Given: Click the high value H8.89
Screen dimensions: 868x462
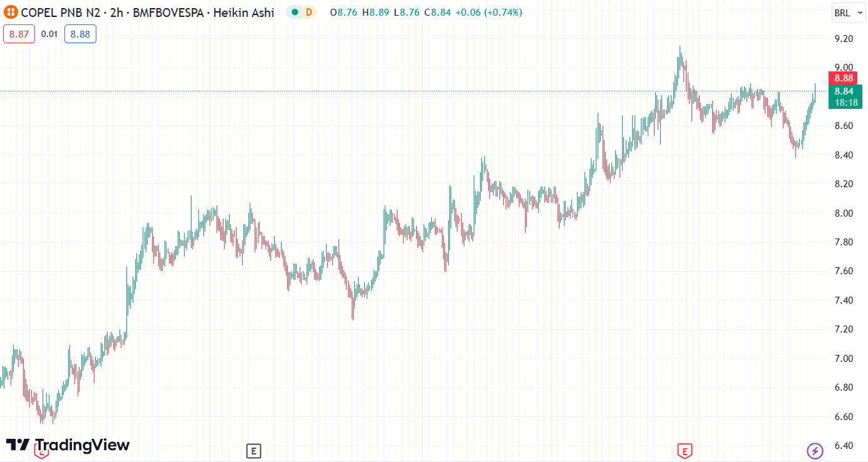Looking at the screenshot, I should [x=375, y=12].
